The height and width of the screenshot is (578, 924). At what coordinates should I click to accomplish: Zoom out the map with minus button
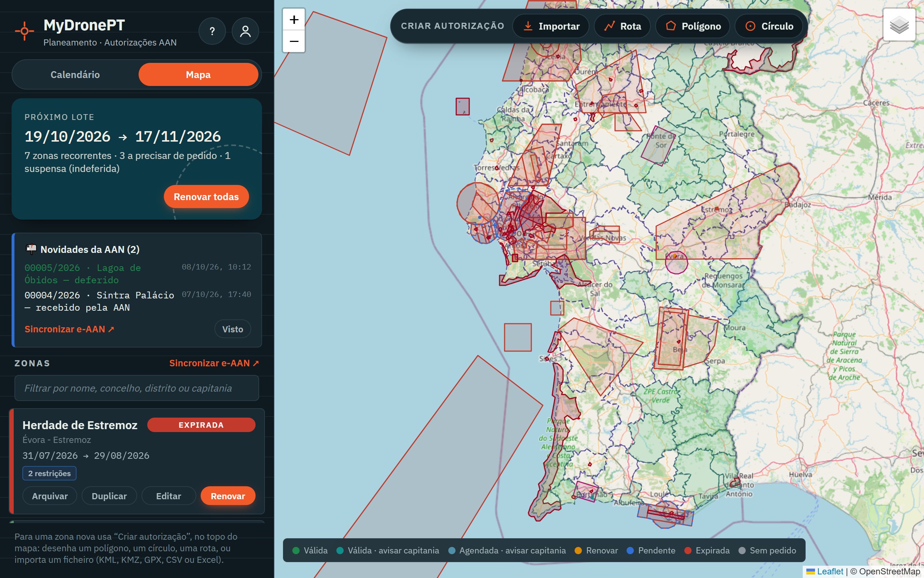(x=293, y=41)
